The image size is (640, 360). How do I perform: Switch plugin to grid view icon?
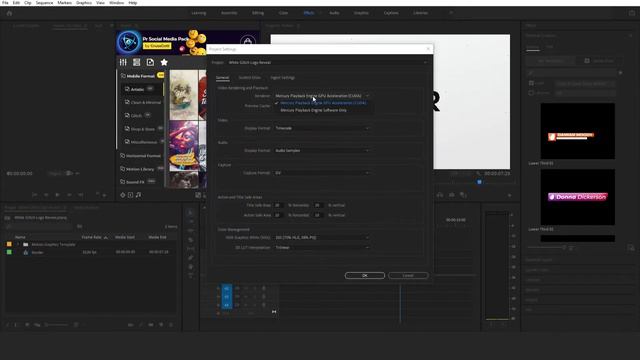(x=136, y=62)
